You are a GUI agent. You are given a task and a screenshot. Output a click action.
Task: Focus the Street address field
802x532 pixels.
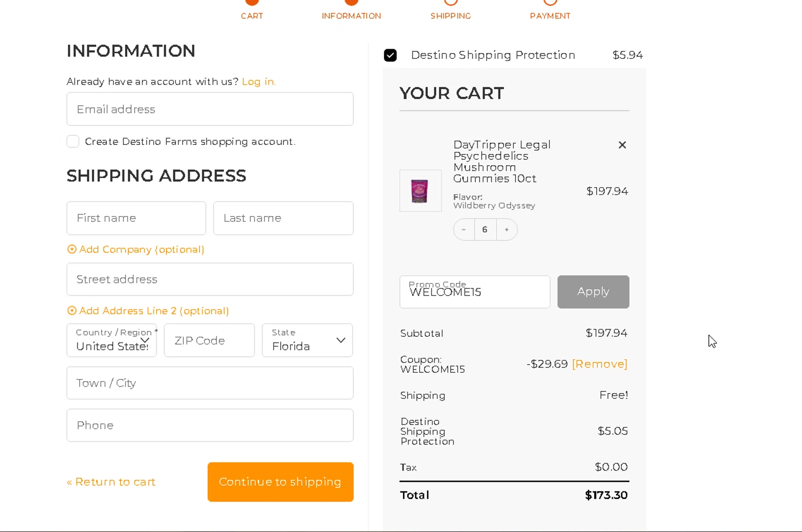[x=210, y=279]
